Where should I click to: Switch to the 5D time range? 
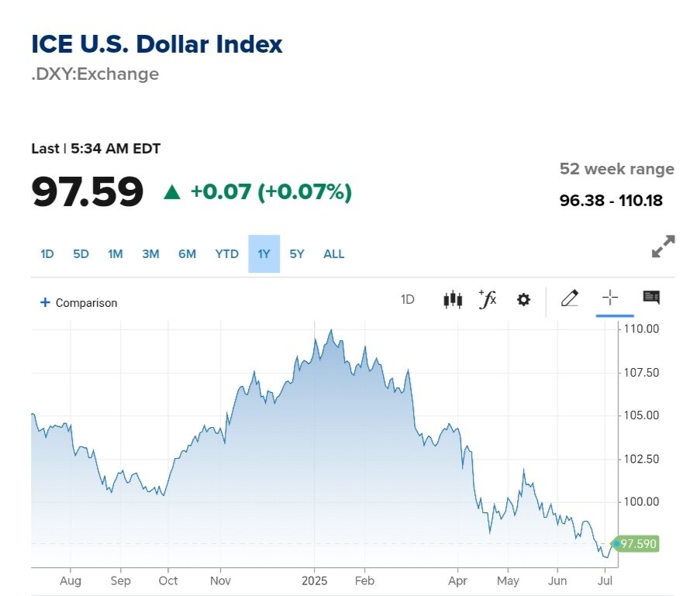tap(81, 254)
